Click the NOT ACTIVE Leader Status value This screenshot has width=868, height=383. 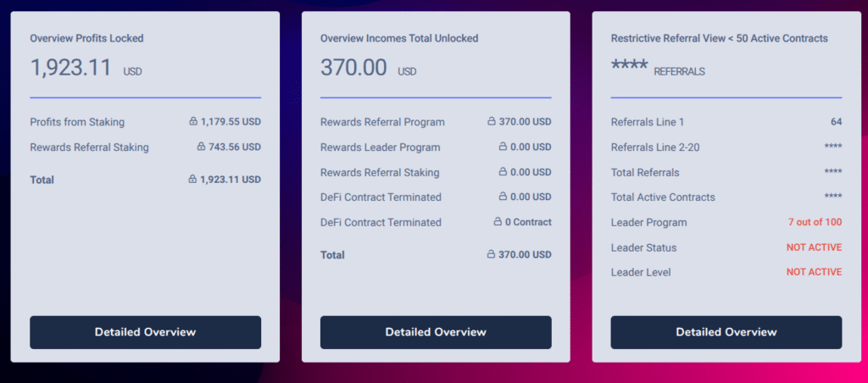(x=815, y=247)
